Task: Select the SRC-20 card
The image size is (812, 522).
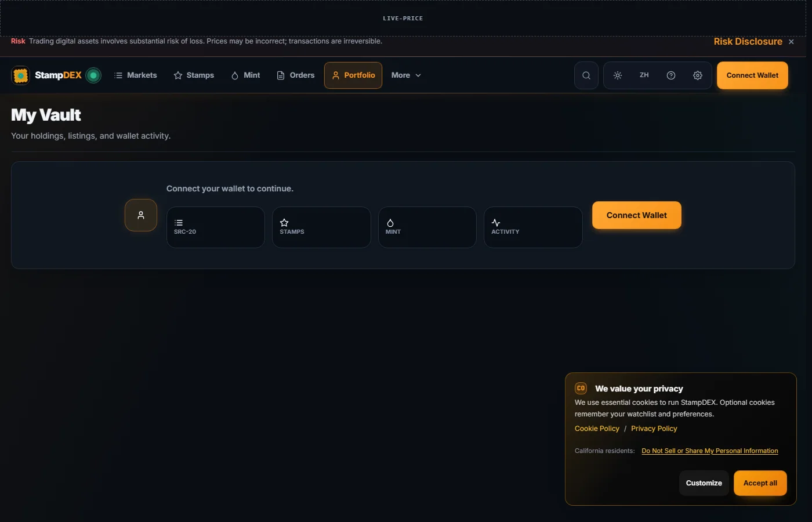Action: click(216, 227)
